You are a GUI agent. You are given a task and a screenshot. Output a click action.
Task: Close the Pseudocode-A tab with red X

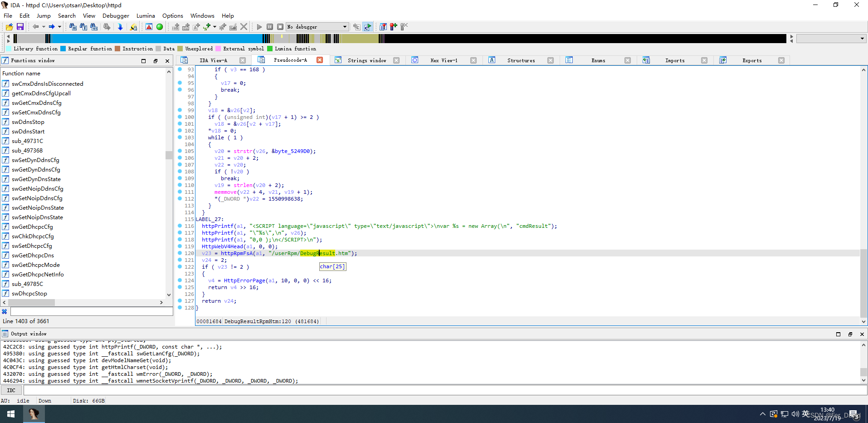pos(320,60)
